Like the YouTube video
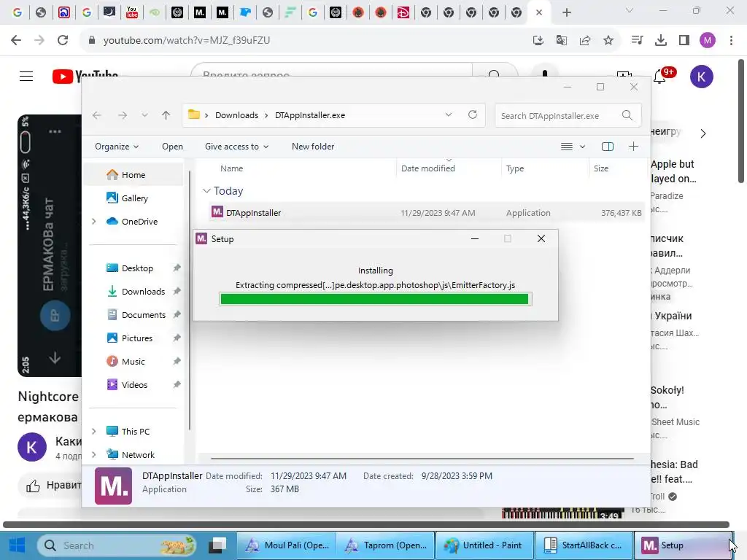747x560 pixels. (x=34, y=486)
